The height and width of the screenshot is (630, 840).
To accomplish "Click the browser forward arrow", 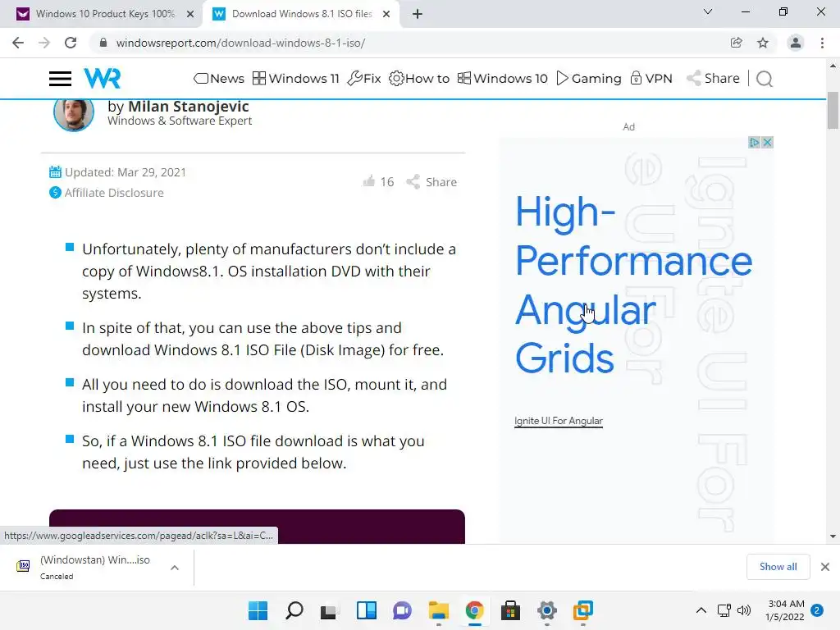I will click(x=44, y=43).
